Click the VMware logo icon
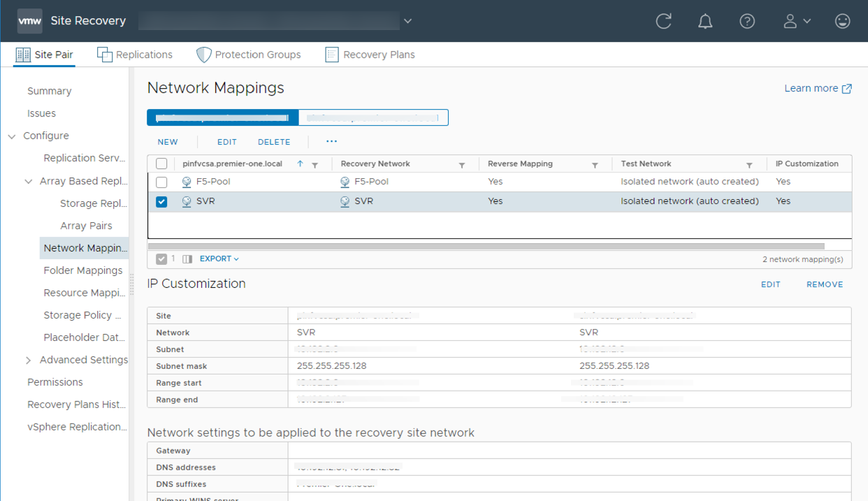The image size is (868, 501). 29,21
